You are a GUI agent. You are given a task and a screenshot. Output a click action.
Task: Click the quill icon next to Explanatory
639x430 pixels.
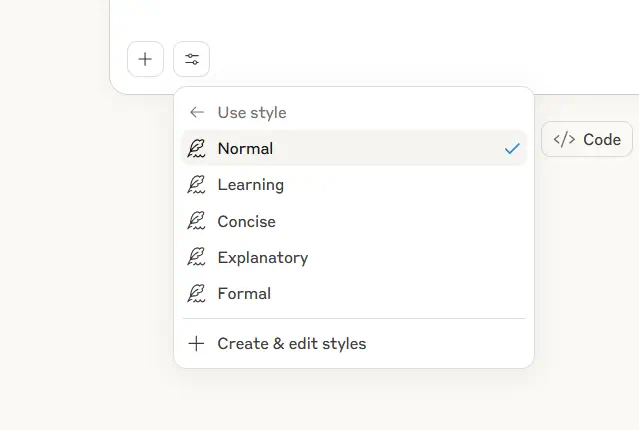point(197,257)
